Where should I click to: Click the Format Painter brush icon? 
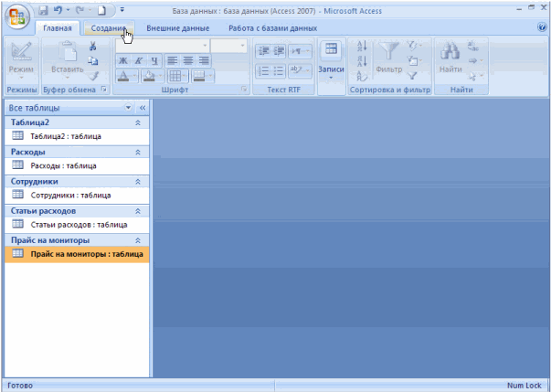click(93, 76)
